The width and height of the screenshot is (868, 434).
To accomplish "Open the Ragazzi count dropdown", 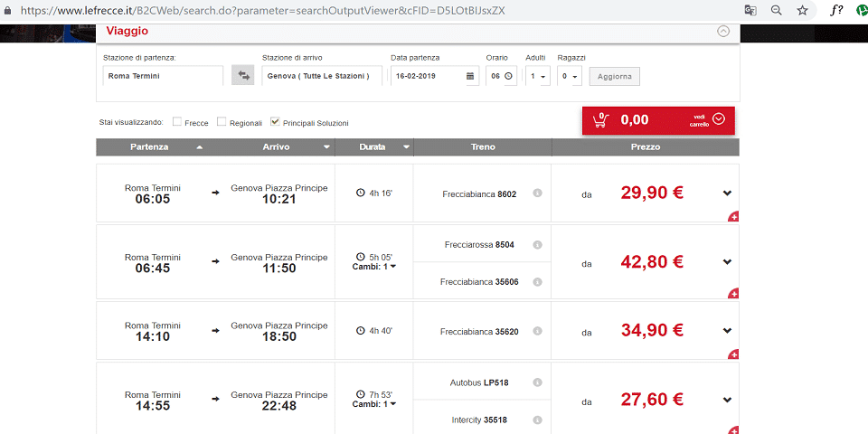I will pos(570,76).
